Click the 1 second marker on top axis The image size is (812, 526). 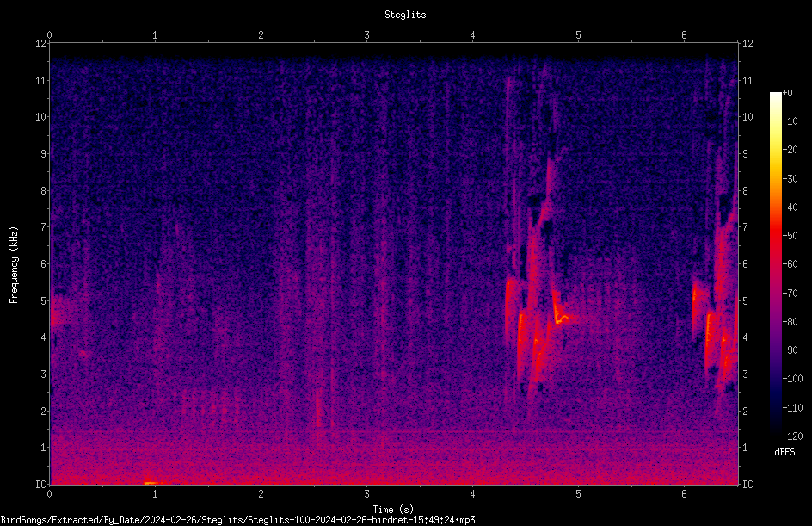pos(155,35)
